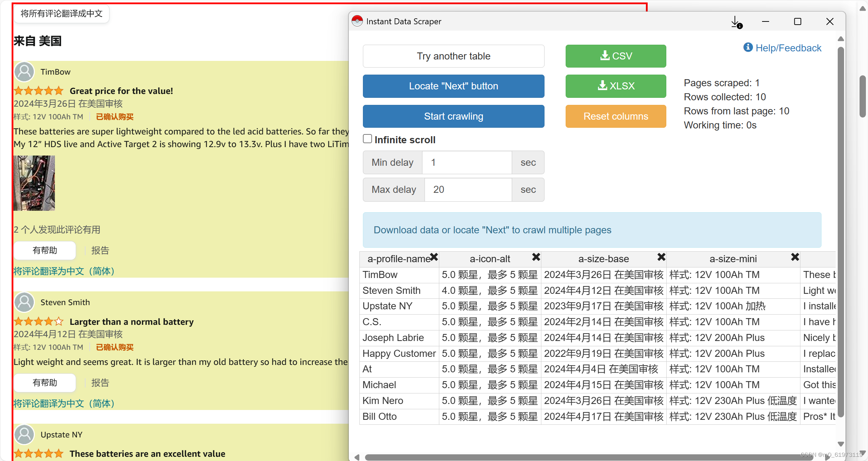Delete the a-icon-alt column via X
The width and height of the screenshot is (868, 461).
536,257
